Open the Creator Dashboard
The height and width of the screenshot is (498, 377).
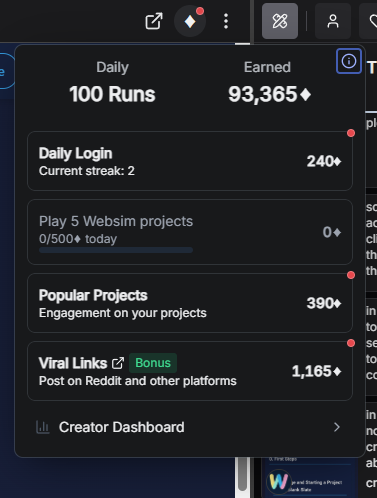tap(190, 427)
